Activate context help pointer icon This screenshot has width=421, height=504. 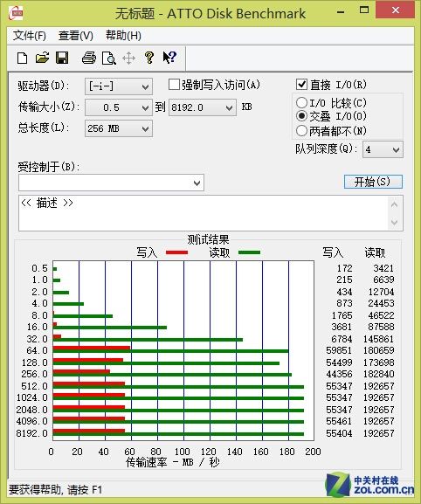click(x=169, y=58)
